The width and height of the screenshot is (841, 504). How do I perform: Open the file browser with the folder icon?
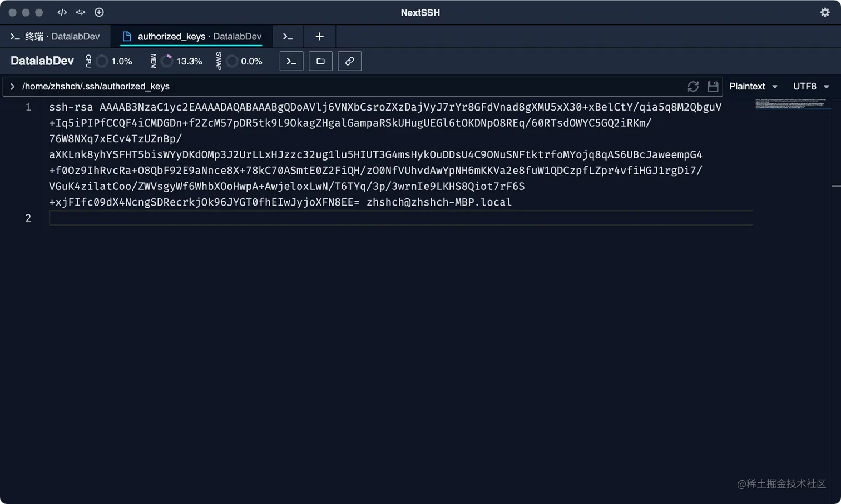click(320, 61)
